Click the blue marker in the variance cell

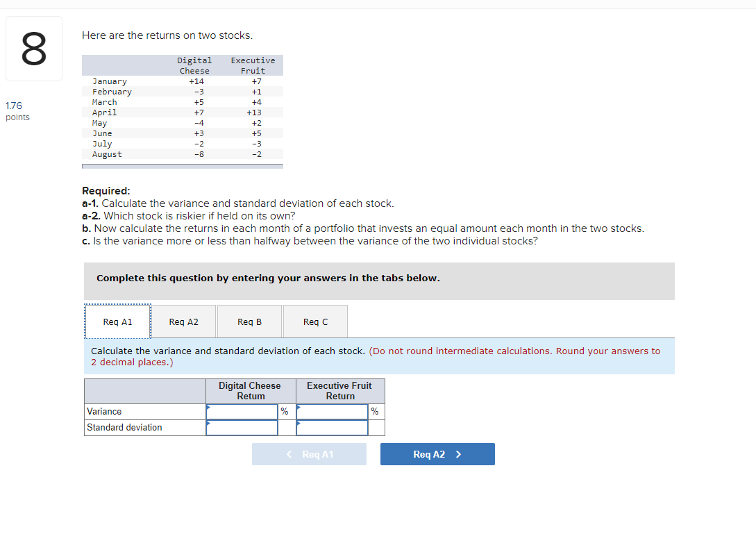208,406
